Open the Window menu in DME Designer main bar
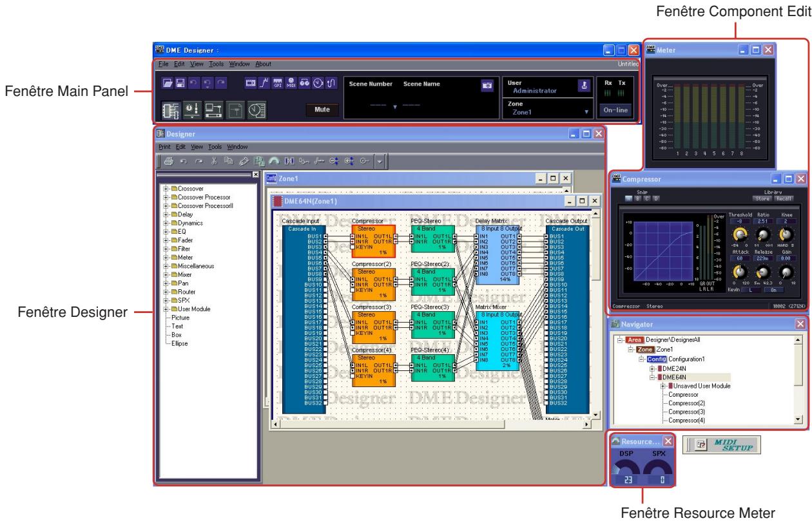 point(239,64)
